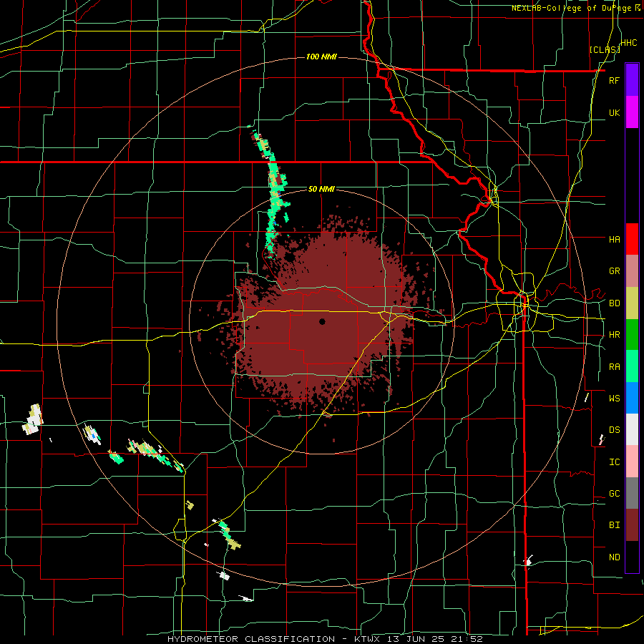Click the 'HA' legend label
This screenshot has width=644, height=644.
click(x=614, y=239)
